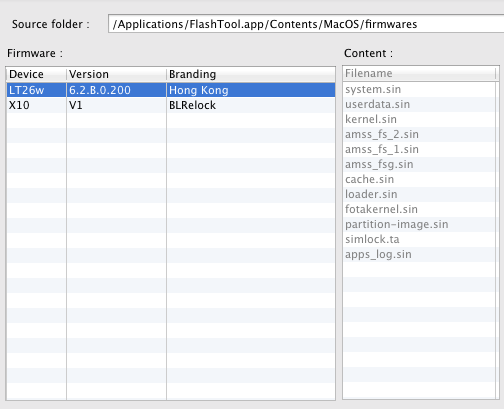This screenshot has height=409, width=504.
Task: Click the Source folder path input field
Action: tap(306, 24)
